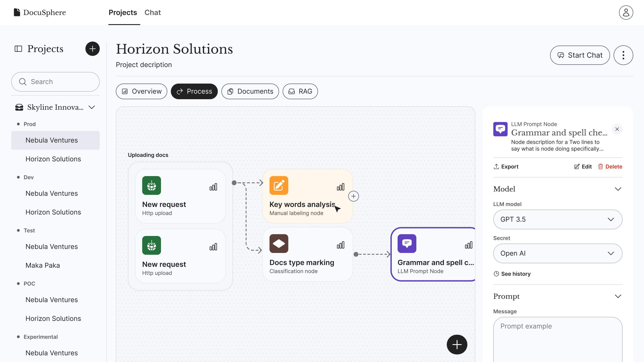Export the selected node
The height and width of the screenshot is (362, 644).
(x=506, y=167)
